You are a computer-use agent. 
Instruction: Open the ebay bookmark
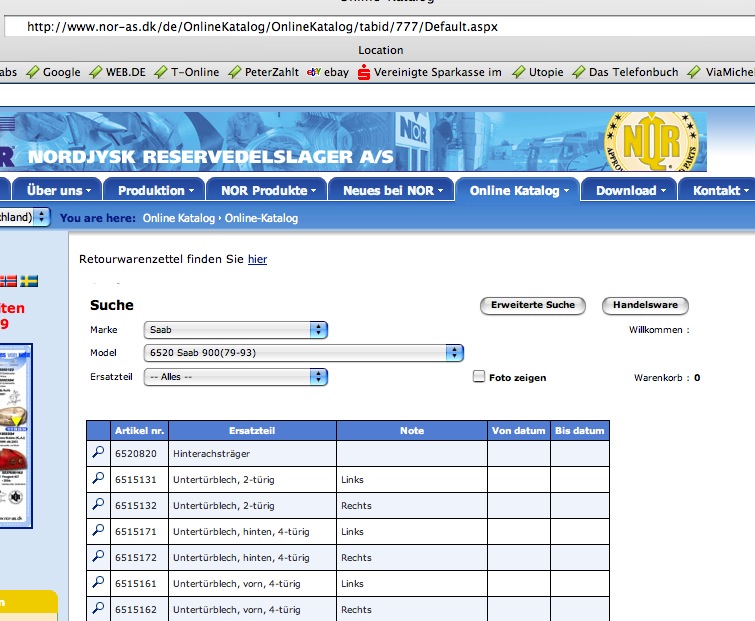(328, 72)
